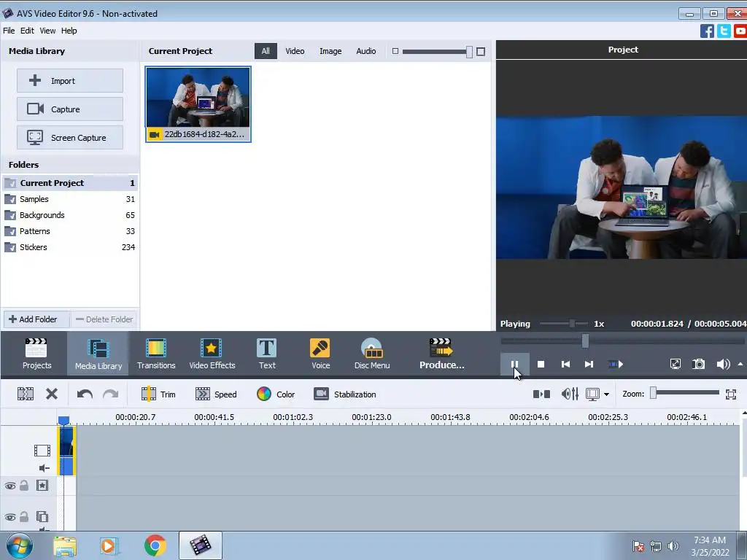
Task: Open the Speed tool
Action: click(216, 394)
